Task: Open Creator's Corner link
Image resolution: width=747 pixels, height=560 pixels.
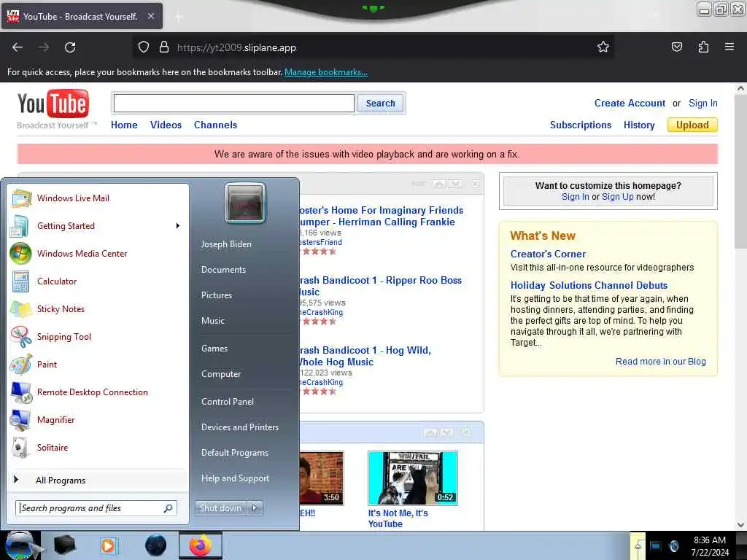Action: tap(548, 254)
